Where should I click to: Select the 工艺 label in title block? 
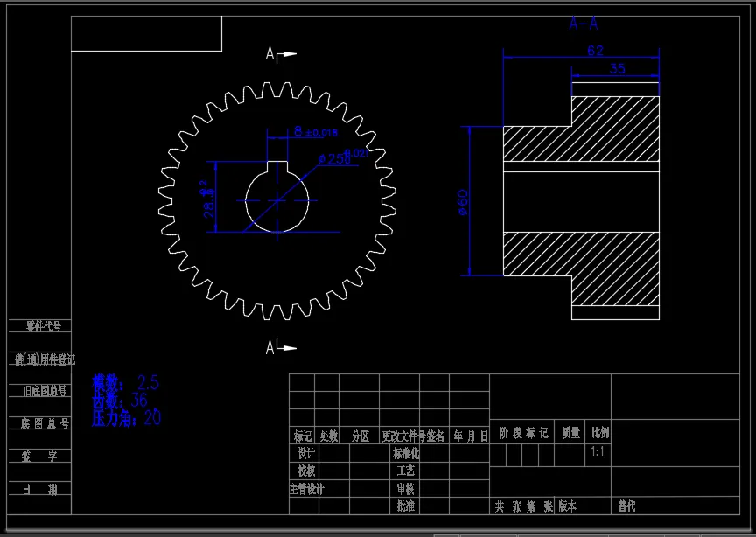point(405,470)
